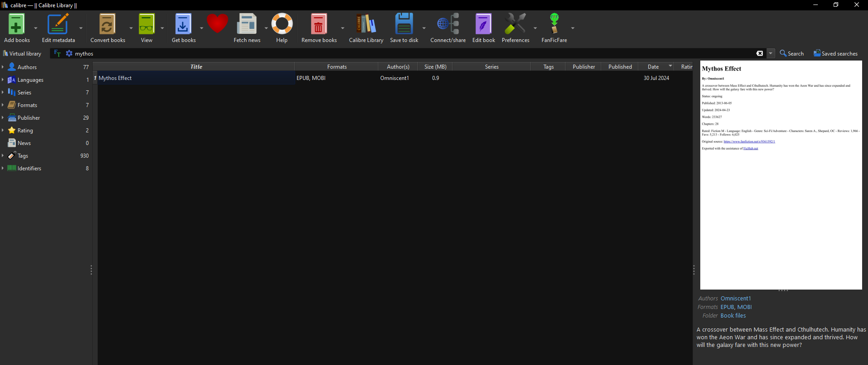
Task: Open the Help lifebuoy icon
Action: coord(282,24)
